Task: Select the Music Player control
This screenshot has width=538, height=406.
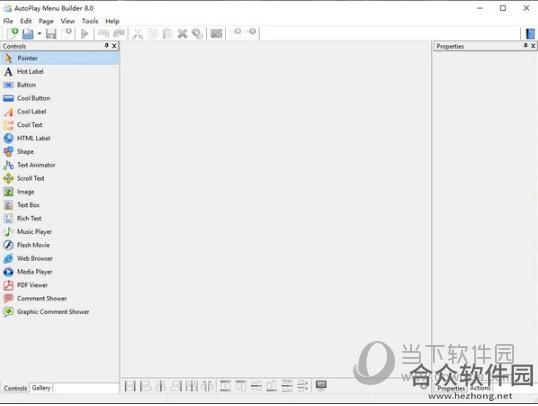Action: point(60,232)
